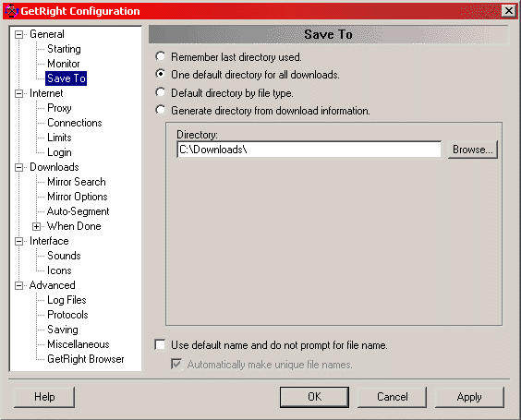Click the GetRight title bar icon
521x420 pixels.
(11, 11)
